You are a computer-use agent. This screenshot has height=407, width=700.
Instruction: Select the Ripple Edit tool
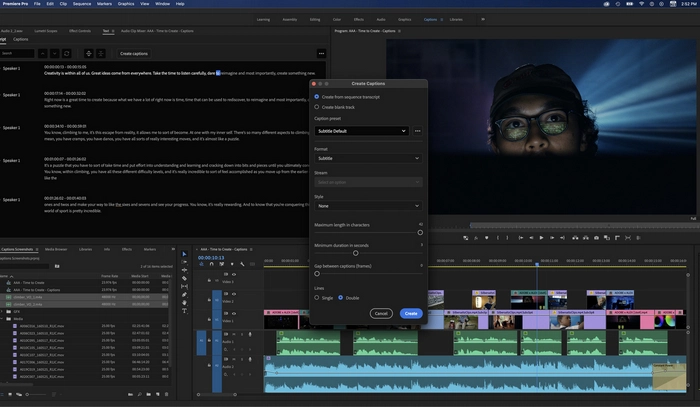click(184, 271)
